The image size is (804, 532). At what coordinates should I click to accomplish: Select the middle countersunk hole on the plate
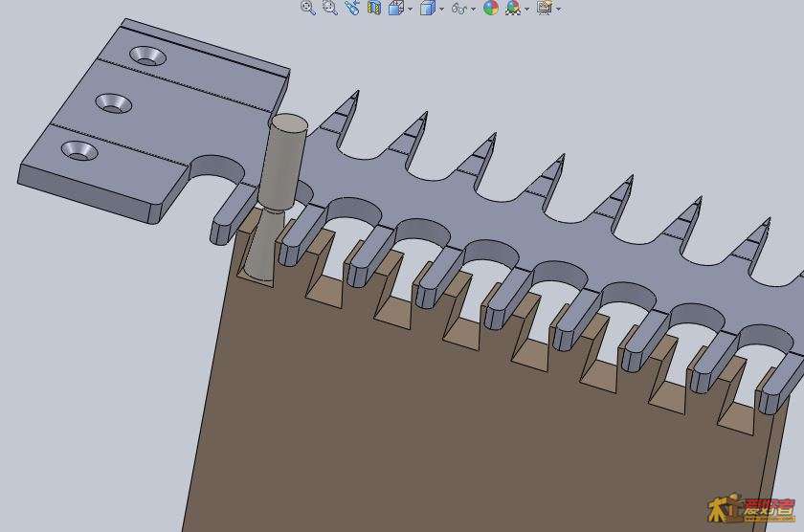pos(114,102)
